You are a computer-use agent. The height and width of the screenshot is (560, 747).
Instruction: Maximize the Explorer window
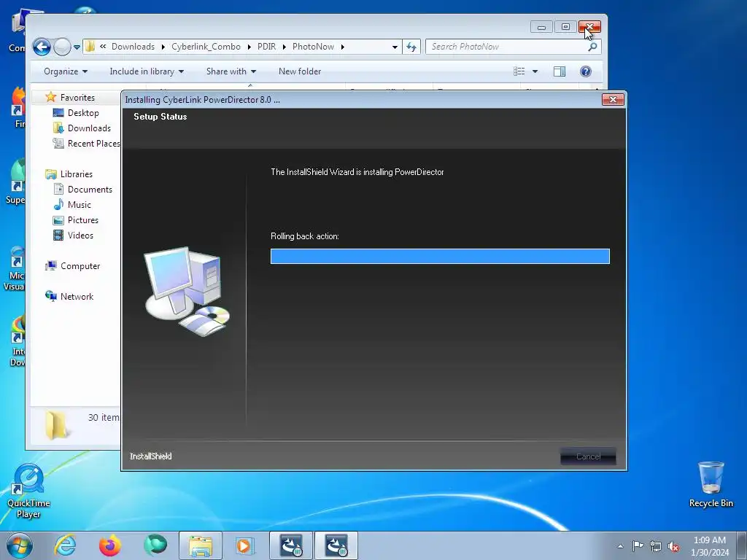[565, 27]
